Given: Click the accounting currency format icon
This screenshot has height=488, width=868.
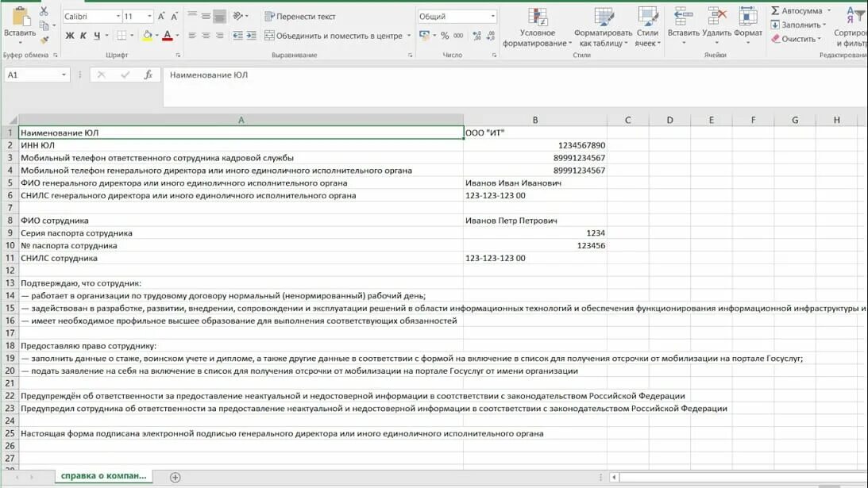Looking at the screenshot, I should [x=425, y=36].
